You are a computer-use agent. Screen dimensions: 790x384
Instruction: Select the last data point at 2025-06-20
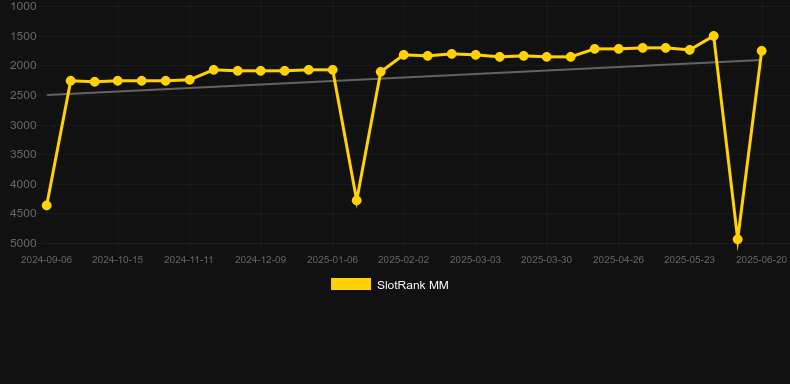(x=761, y=51)
